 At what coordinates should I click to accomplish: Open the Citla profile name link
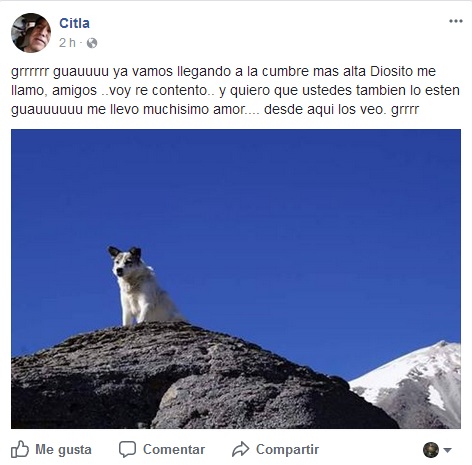point(74,23)
